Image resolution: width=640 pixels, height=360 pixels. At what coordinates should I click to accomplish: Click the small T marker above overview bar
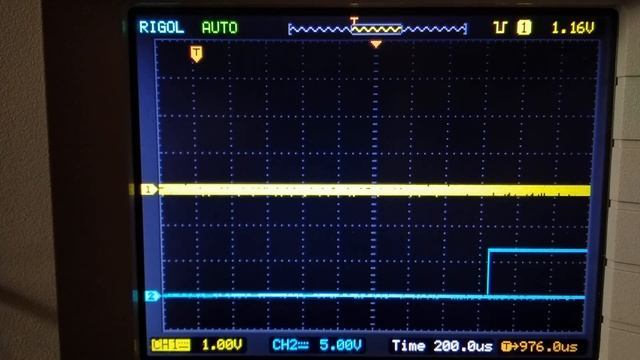[354, 20]
